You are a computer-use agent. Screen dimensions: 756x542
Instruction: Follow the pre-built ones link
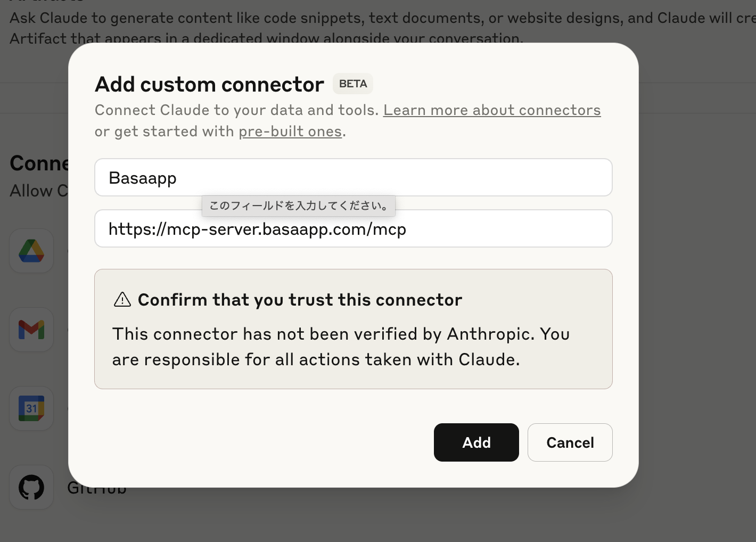tap(290, 132)
